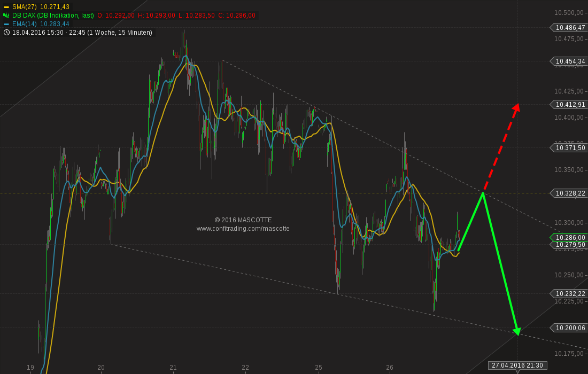Click the 10.400,00 price axis label
This screenshot has width=588, height=374.
[569, 118]
